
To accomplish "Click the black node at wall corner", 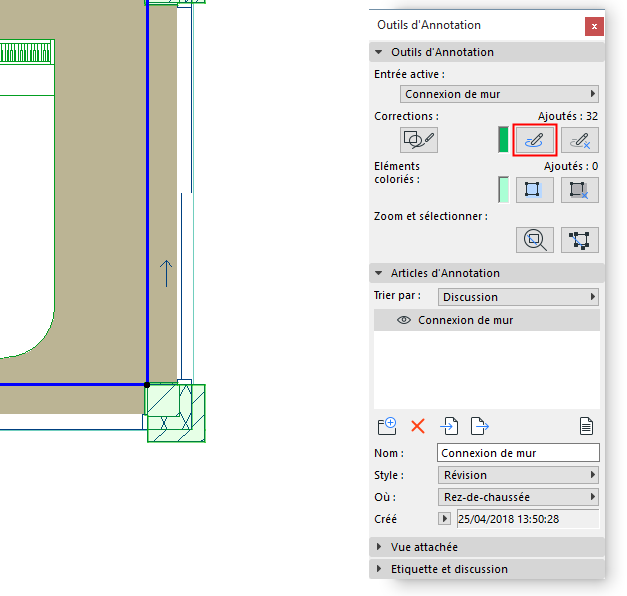I will 147,385.
